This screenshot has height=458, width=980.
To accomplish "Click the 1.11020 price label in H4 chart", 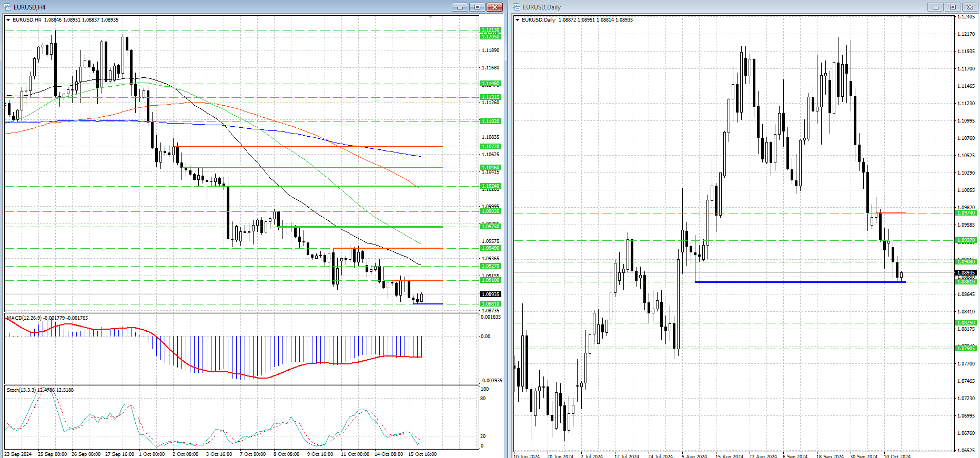I will [490, 121].
